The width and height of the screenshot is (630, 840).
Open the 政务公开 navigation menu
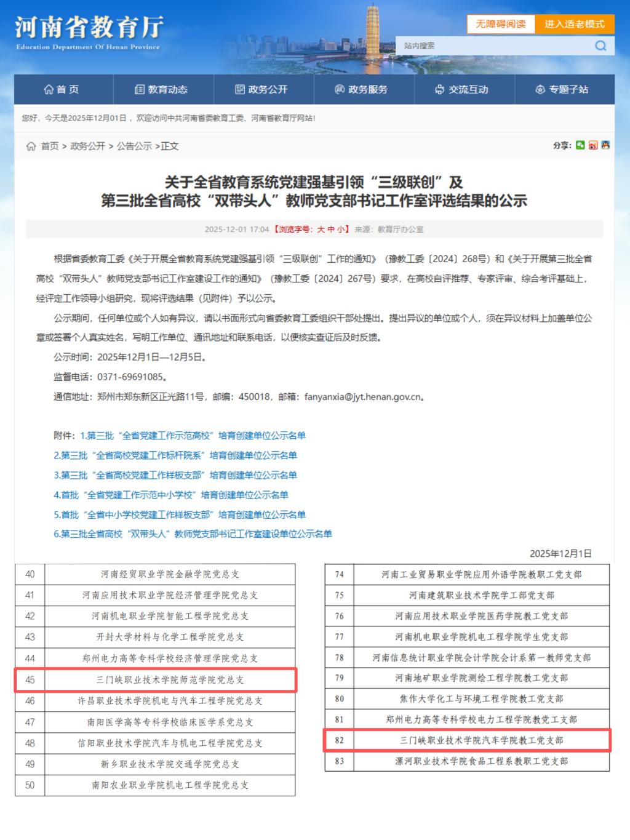261,90
